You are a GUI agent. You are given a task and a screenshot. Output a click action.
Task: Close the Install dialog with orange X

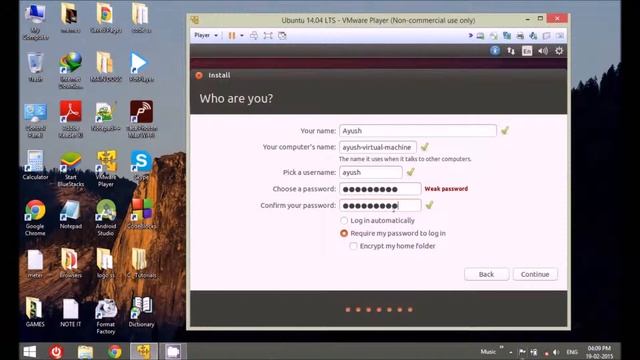pyautogui.click(x=199, y=75)
